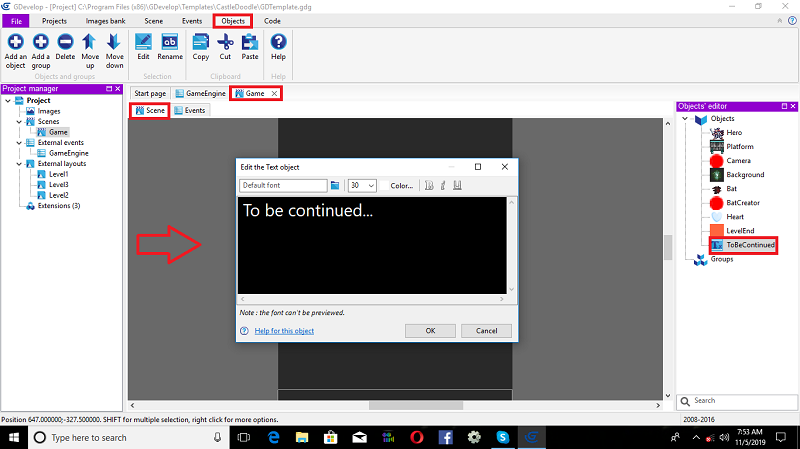Toggle underline text formatting
The height and width of the screenshot is (449, 800).
pos(457,185)
